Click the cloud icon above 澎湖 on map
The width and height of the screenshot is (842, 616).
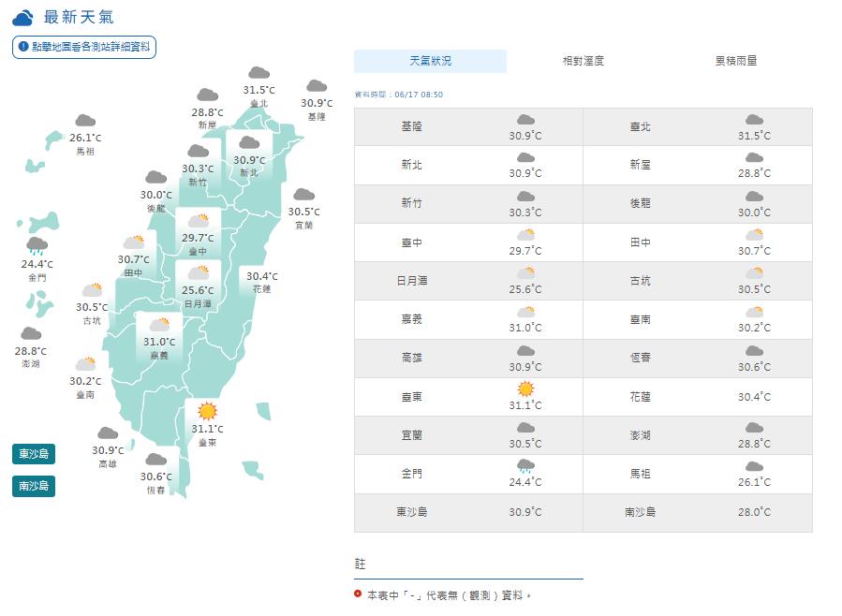click(x=31, y=333)
